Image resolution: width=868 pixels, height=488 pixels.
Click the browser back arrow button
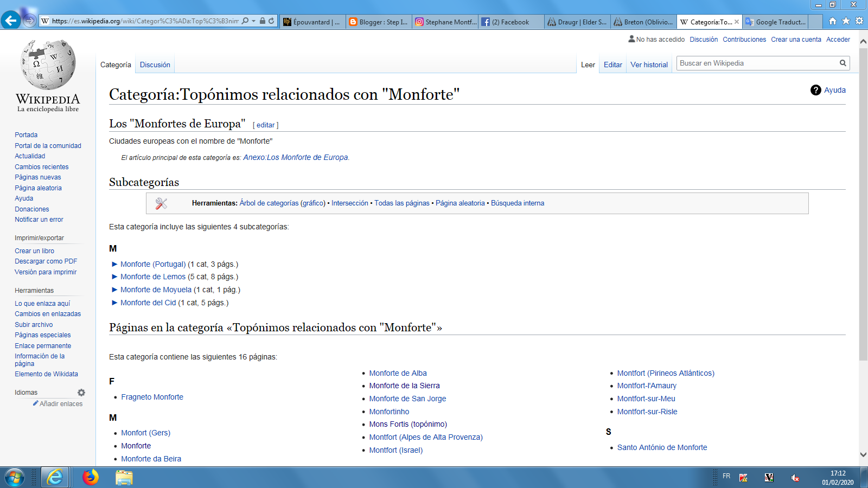pos(11,21)
